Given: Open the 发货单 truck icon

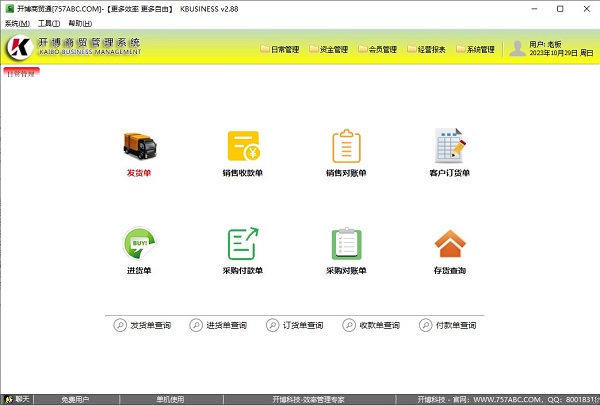Looking at the screenshot, I should (140, 146).
